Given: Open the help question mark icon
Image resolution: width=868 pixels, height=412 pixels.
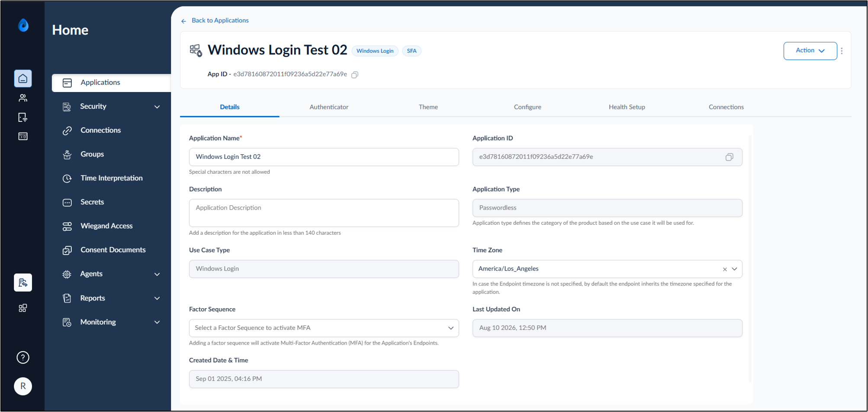Looking at the screenshot, I should [x=23, y=358].
